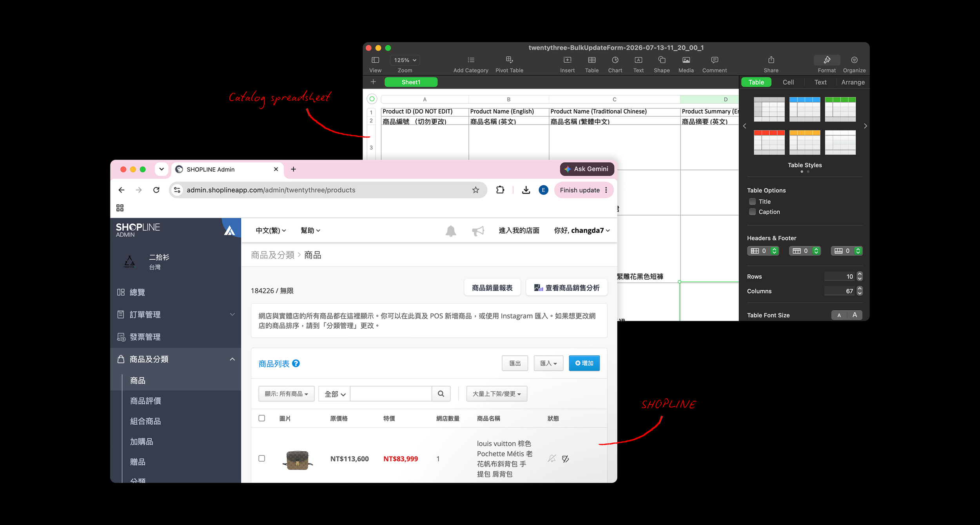The image size is (980, 525).
Task: Check the Louis Vuitton product row checkbox
Action: point(262,458)
